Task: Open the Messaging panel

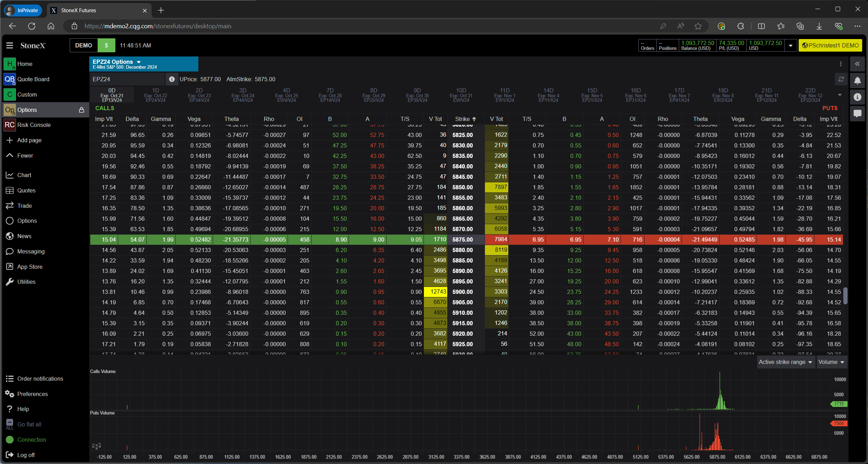Action: tap(30, 251)
